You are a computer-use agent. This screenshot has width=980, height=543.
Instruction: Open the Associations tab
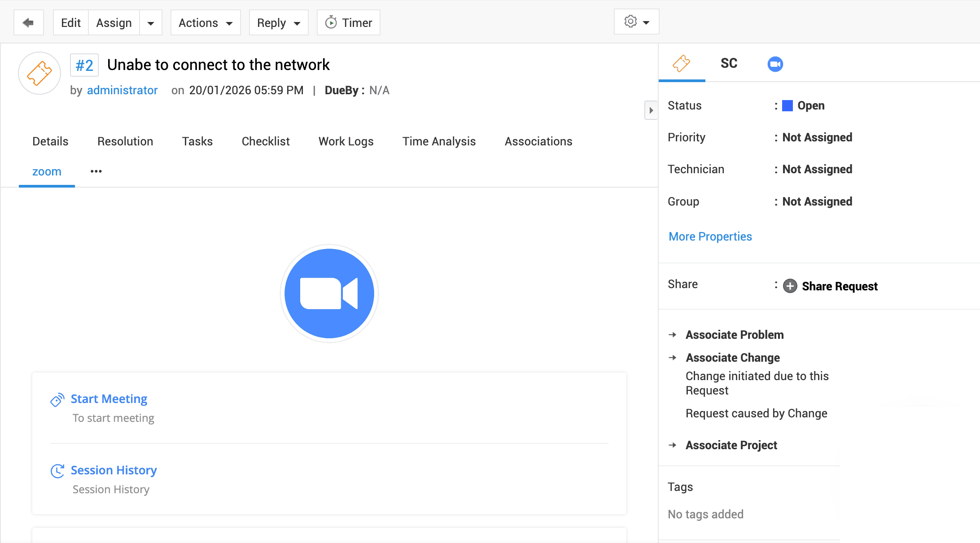(538, 141)
